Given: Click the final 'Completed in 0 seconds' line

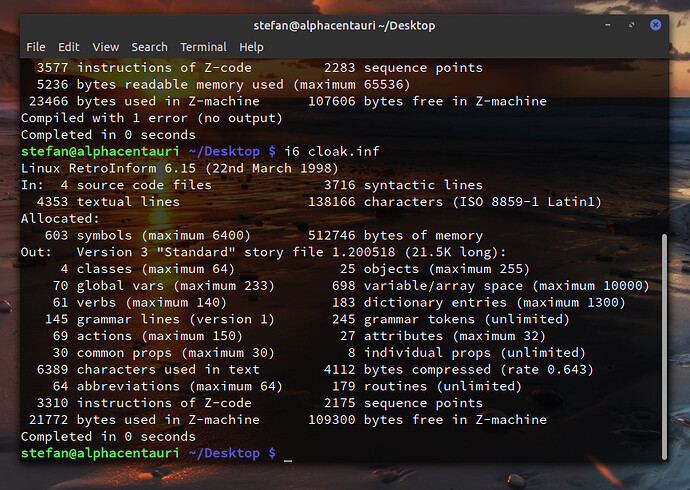Looking at the screenshot, I should (x=108, y=437).
